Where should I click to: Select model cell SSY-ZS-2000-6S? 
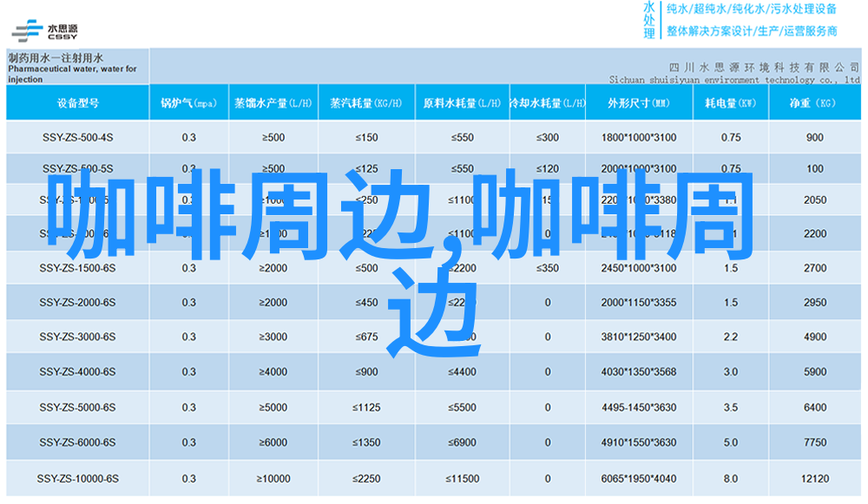[77, 303]
